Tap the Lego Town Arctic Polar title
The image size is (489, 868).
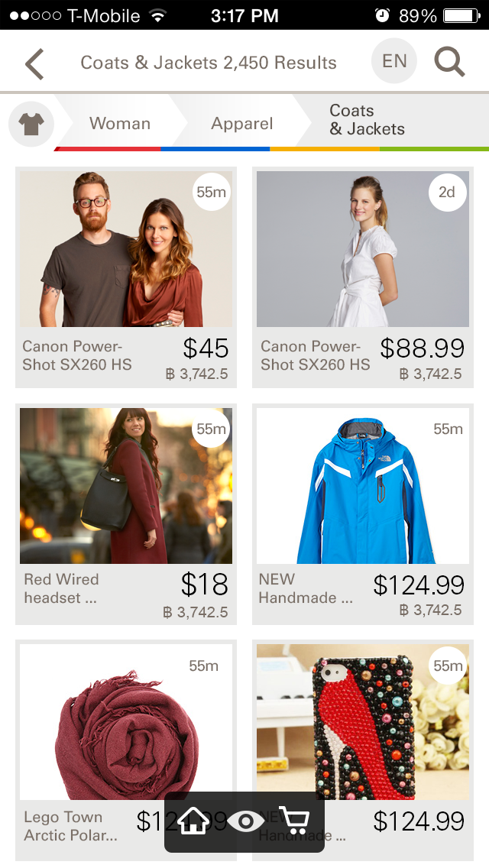[70, 826]
